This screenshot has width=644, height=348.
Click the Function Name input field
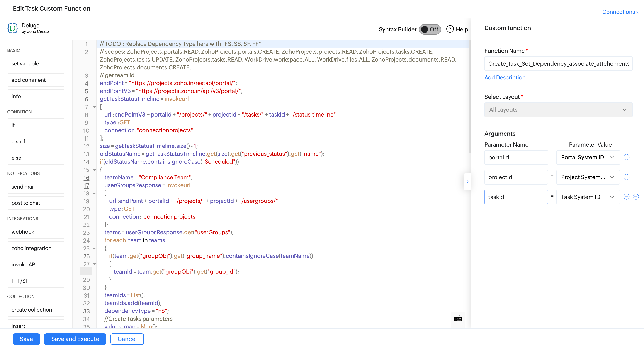558,63
